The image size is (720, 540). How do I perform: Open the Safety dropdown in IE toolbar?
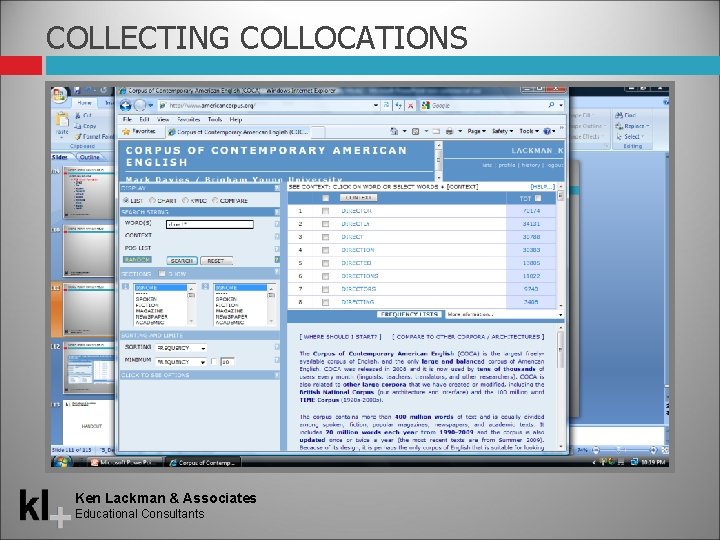(502, 131)
